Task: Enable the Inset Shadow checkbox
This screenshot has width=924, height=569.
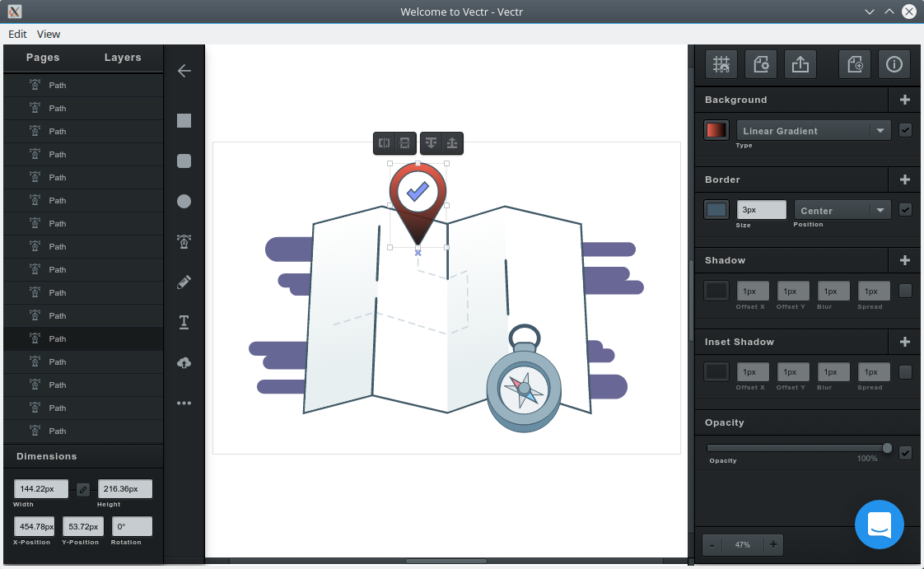Action: coord(905,371)
